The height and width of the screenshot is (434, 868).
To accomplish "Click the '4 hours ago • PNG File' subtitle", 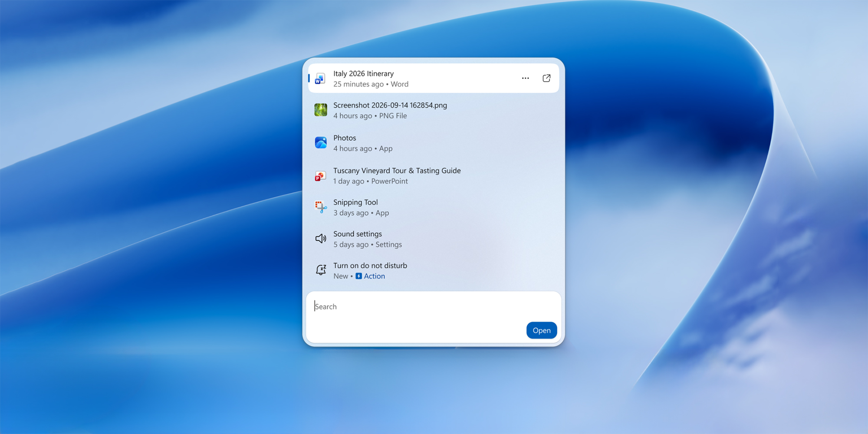I will [370, 116].
